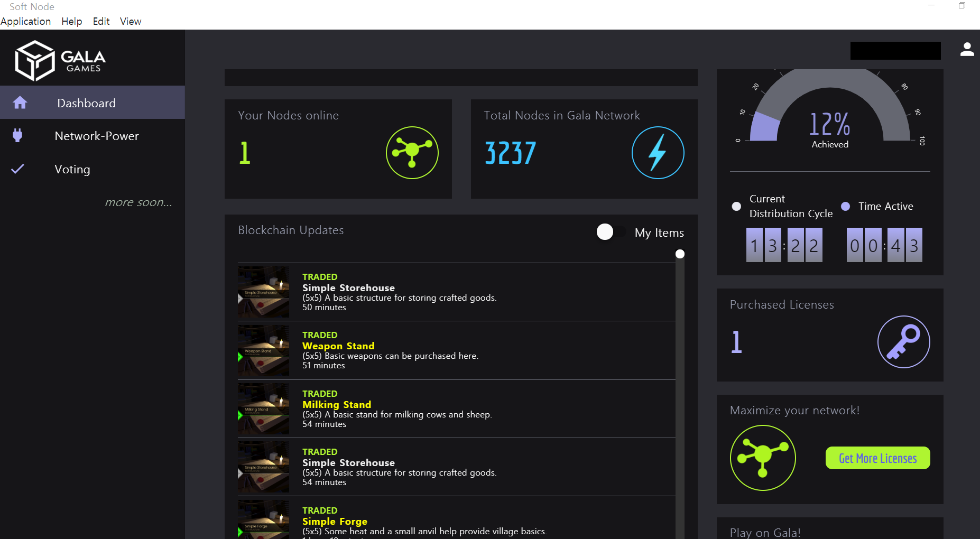Click the time active counter 00:43
The width and height of the screenshot is (980, 539).
(884, 245)
